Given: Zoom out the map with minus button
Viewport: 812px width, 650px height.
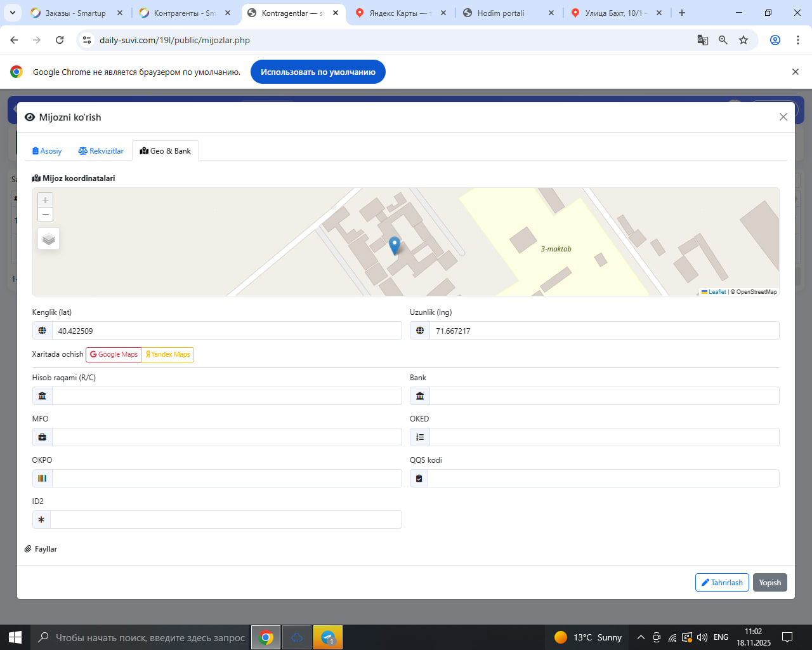Looking at the screenshot, I should pyautogui.click(x=45, y=215).
